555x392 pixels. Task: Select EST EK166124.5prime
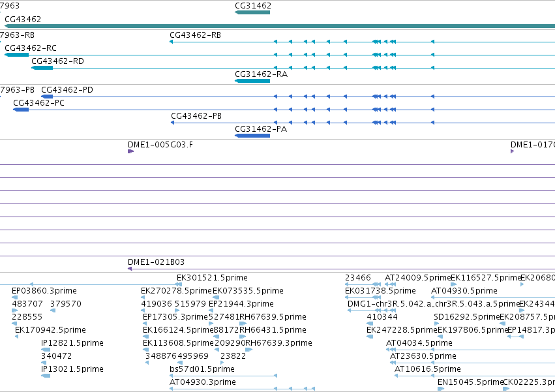(x=178, y=330)
